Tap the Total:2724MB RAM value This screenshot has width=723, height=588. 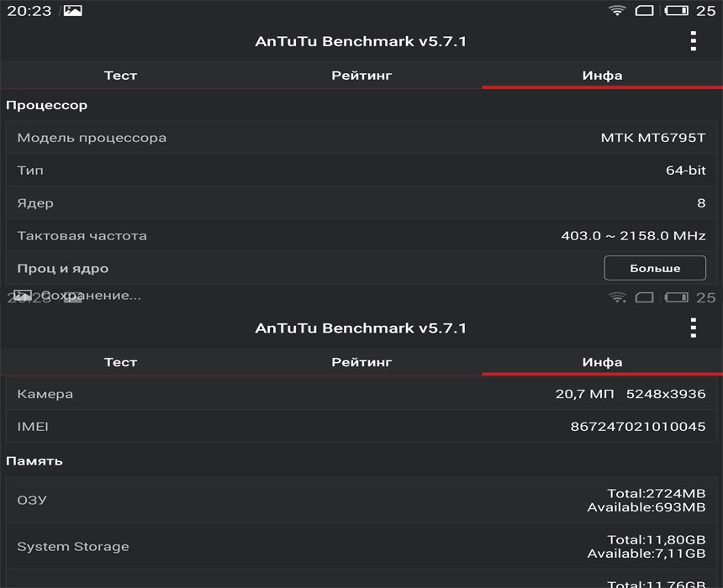click(656, 494)
